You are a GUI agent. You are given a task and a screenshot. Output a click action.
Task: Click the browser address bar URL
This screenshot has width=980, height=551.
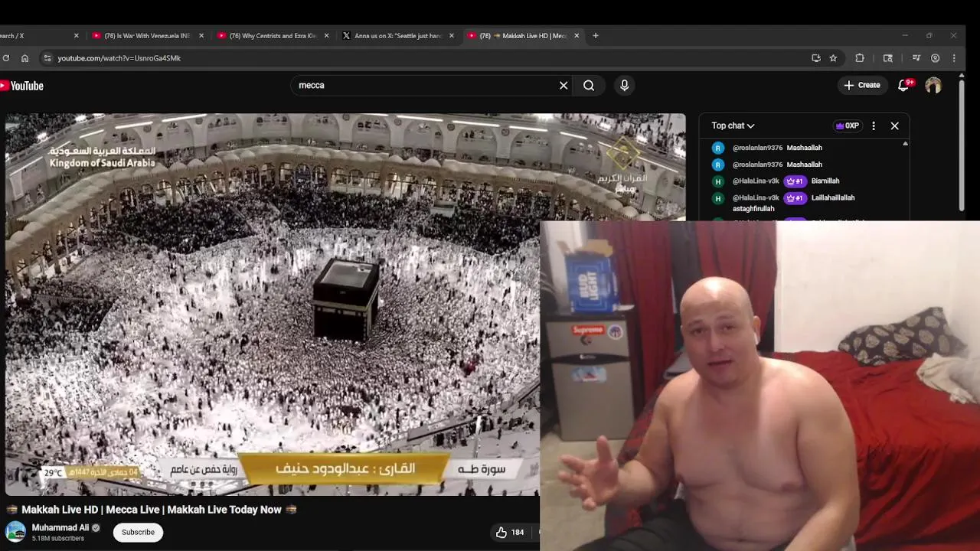(x=119, y=58)
